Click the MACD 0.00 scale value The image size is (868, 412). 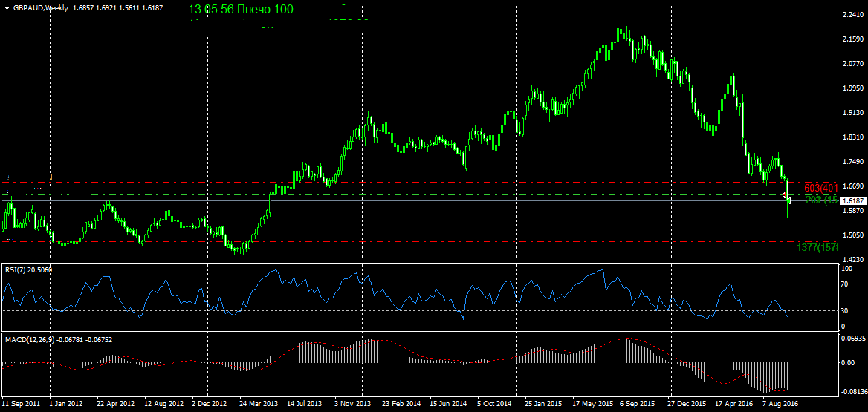[849, 363]
